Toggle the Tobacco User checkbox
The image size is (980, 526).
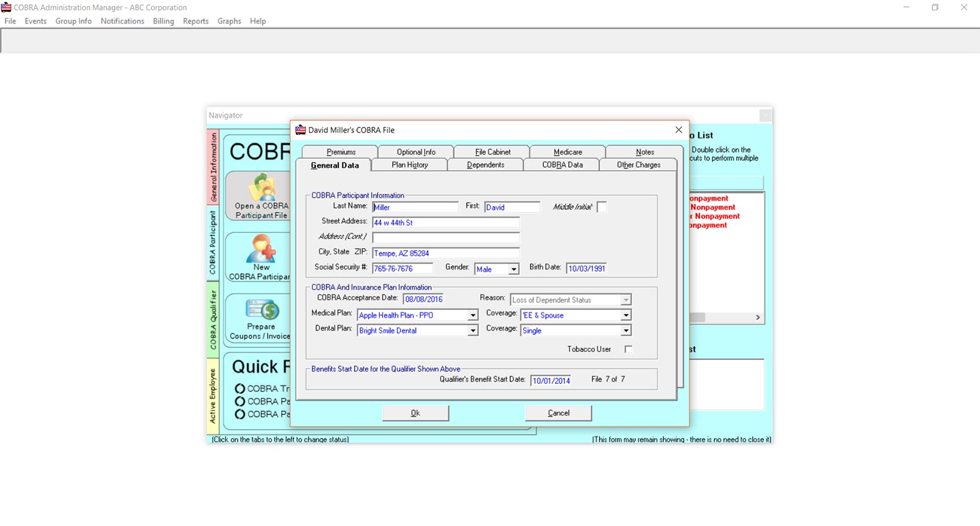pos(628,349)
